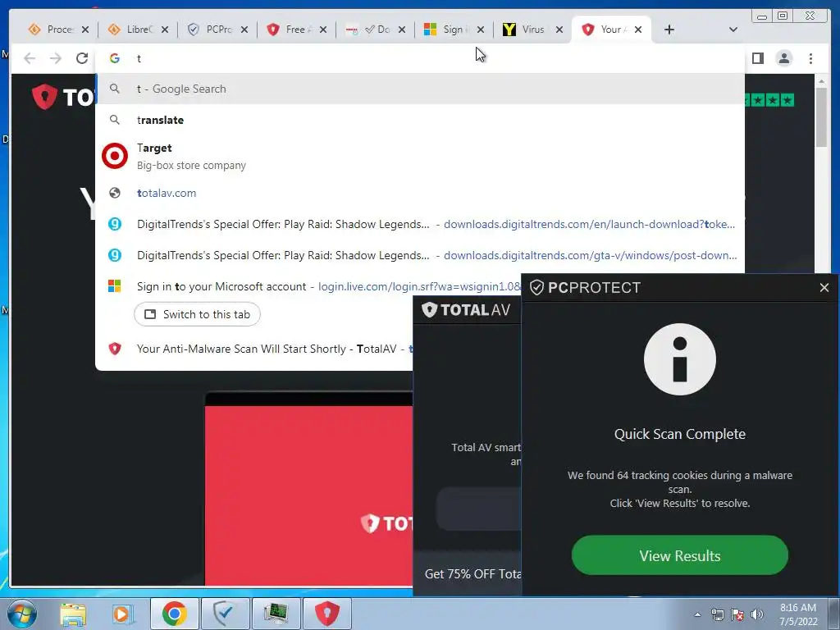Select the 't - Google Search' suggestion
The image size is (840, 630).
(419, 89)
